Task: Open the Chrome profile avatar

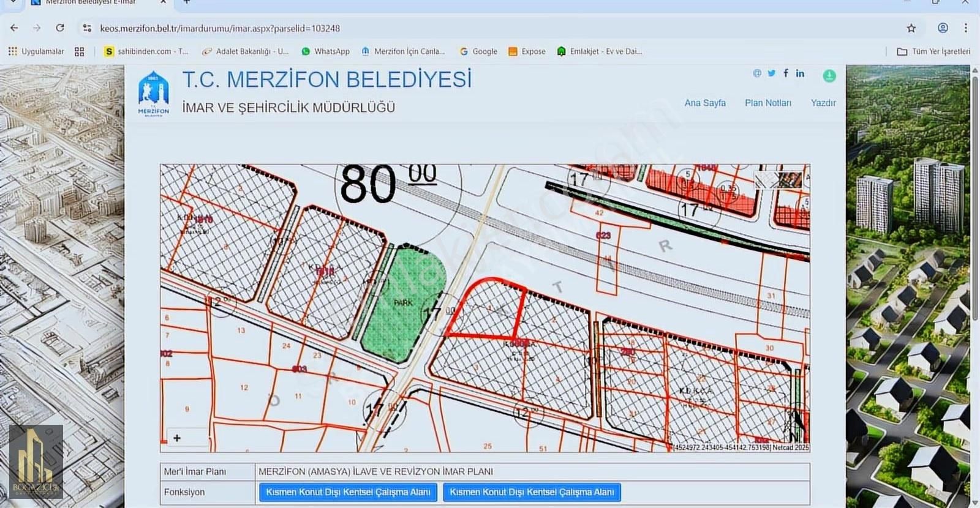Action: (x=943, y=28)
